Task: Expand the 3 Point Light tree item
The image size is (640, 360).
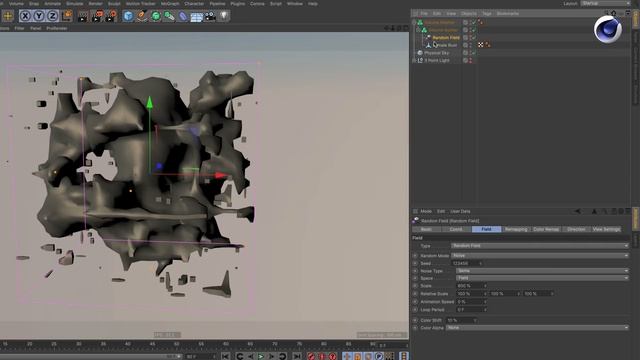Action: [x=414, y=60]
